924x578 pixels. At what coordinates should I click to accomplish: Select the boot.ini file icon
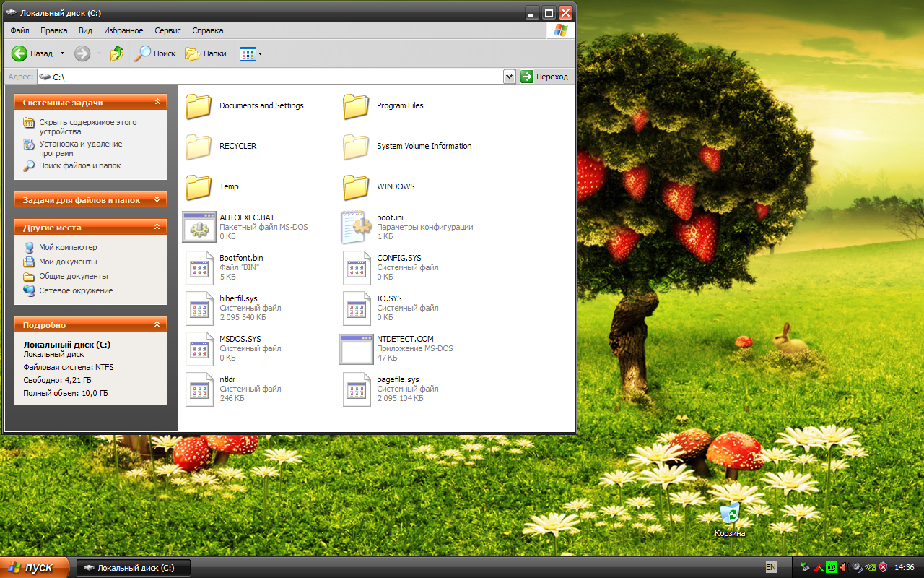[x=356, y=227]
